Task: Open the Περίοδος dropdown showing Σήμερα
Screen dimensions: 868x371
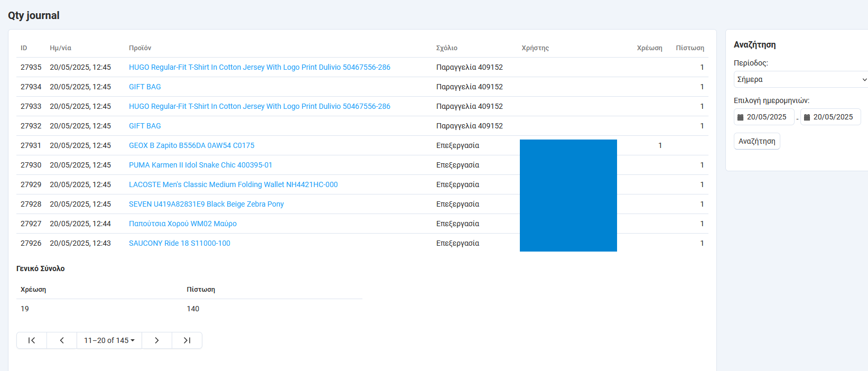Action: (x=801, y=79)
